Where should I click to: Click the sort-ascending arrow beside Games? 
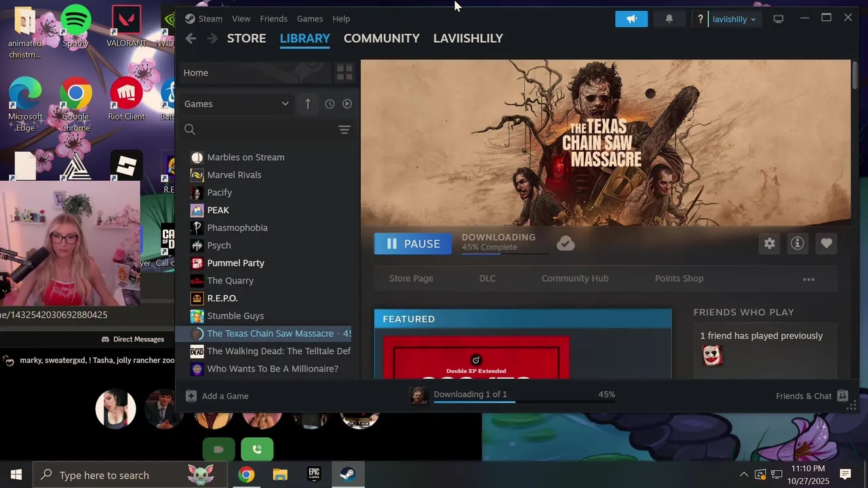coord(308,104)
